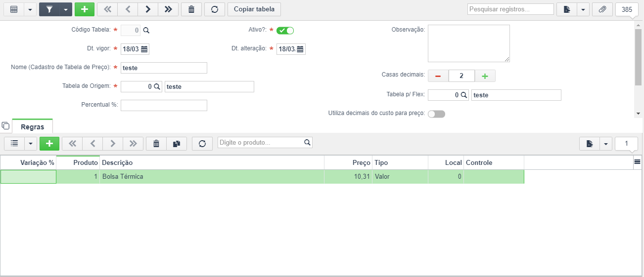Screen dimensions: 644x277
Task: Enable Utiliza decimais do custo para preço
Action: click(436, 114)
